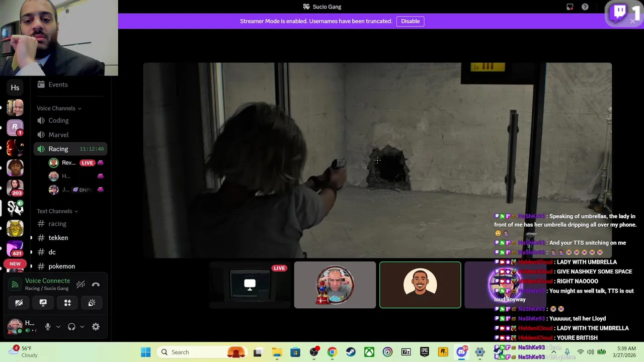Open the Help question mark icon
This screenshot has height=362, width=644.
585,7
